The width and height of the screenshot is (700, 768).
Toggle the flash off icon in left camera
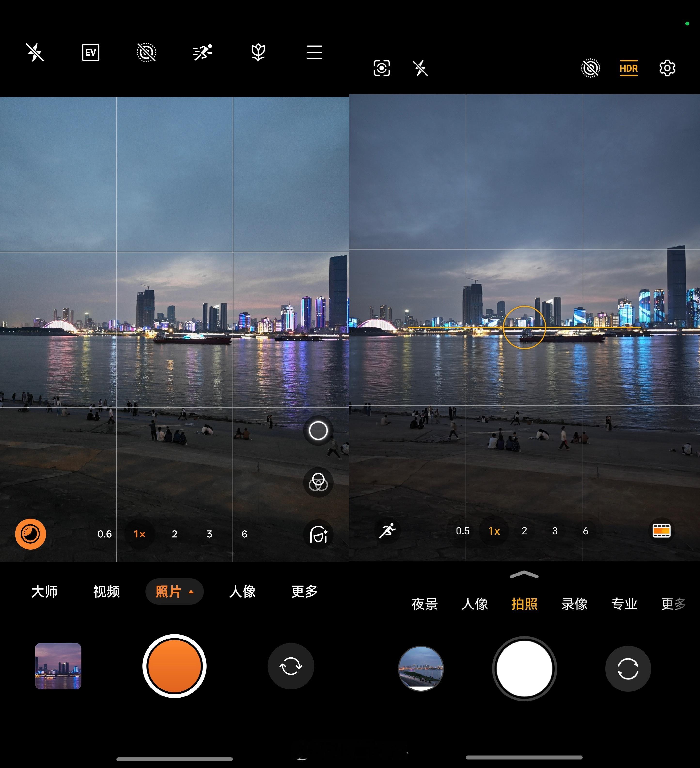pos(35,53)
